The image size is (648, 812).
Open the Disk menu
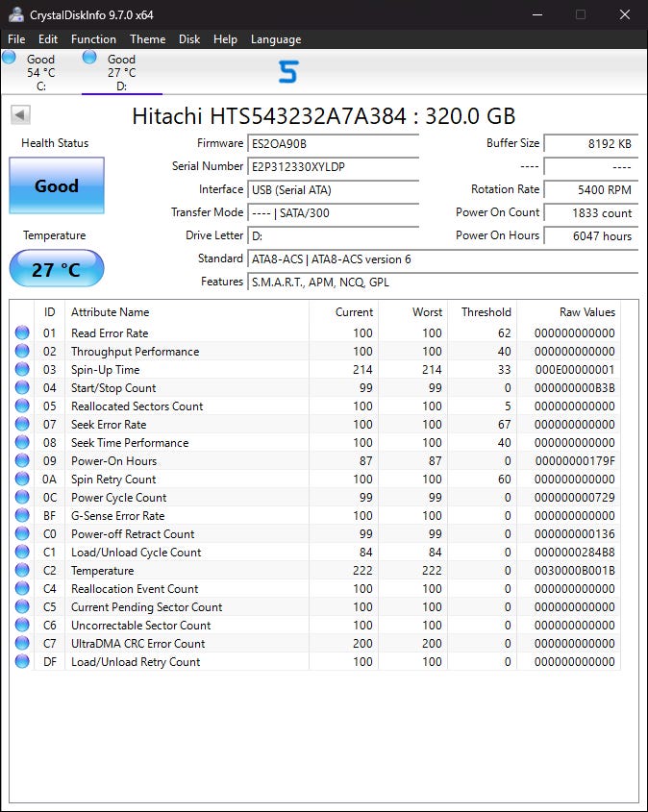189,38
